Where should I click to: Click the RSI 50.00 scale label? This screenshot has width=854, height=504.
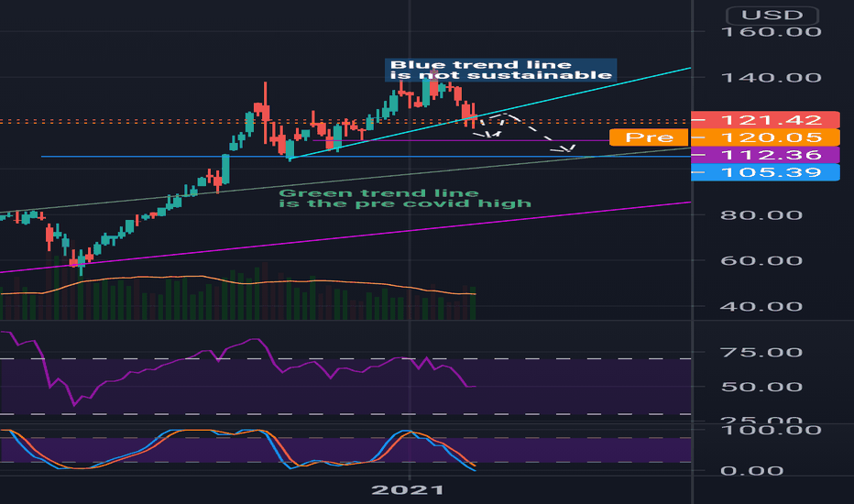click(x=761, y=387)
